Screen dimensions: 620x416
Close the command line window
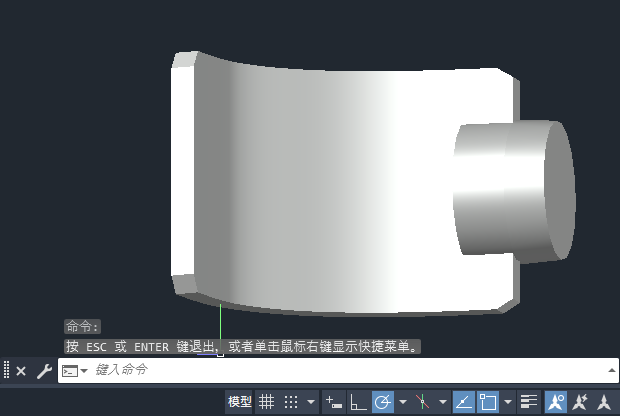[21, 371]
